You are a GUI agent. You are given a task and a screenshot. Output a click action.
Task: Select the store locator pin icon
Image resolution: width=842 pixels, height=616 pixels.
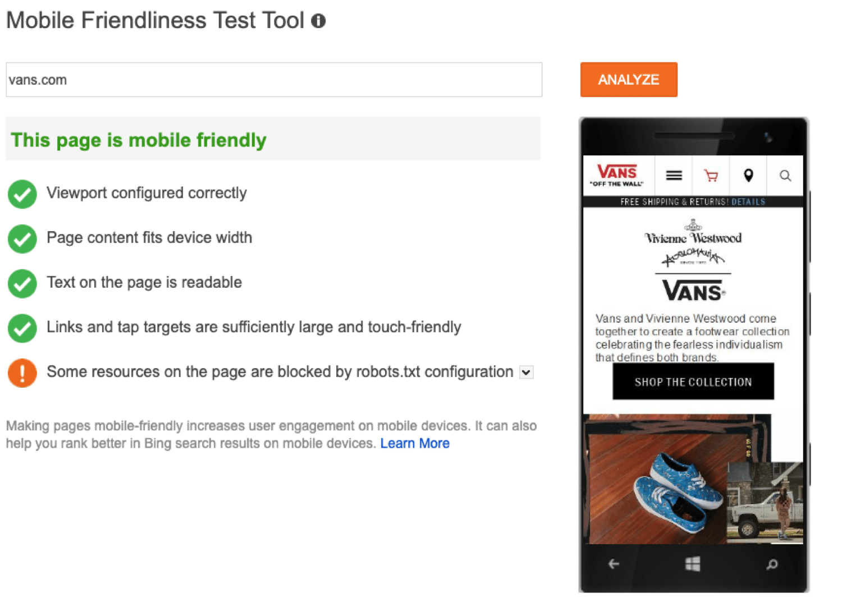[748, 176]
